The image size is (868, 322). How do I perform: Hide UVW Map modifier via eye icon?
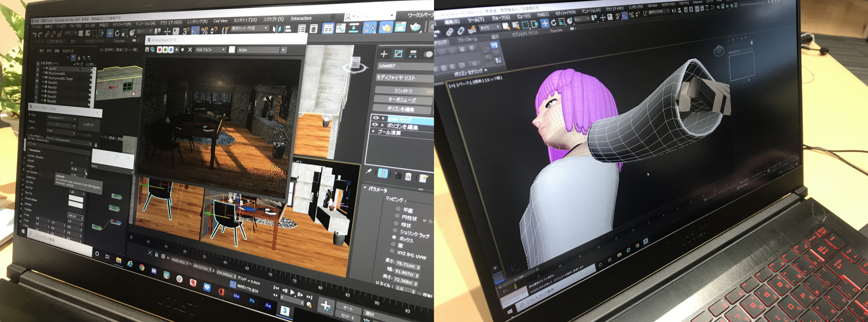(376, 118)
